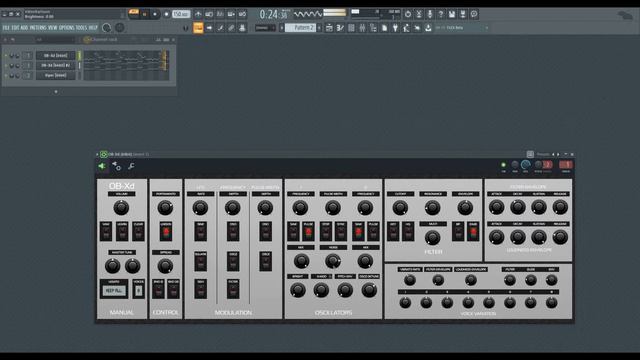Click the filter Resonance knob
The height and width of the screenshot is (360, 640).
click(432, 207)
